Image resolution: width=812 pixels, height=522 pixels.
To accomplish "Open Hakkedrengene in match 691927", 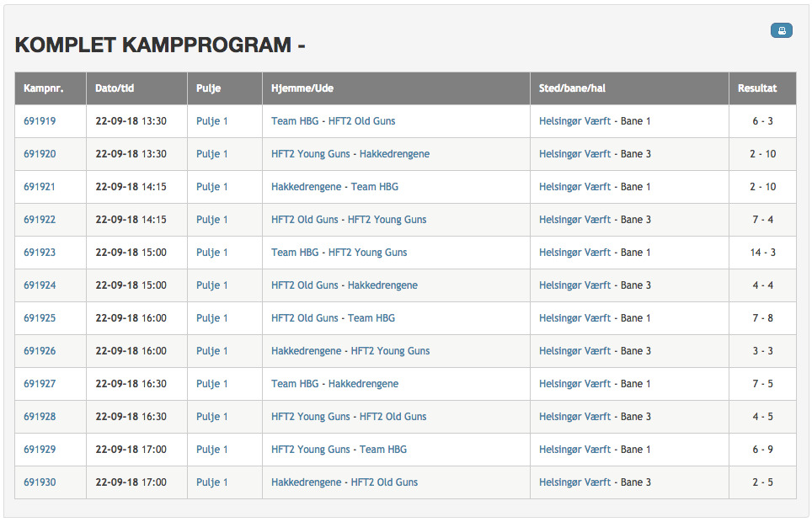I will click(x=364, y=384).
